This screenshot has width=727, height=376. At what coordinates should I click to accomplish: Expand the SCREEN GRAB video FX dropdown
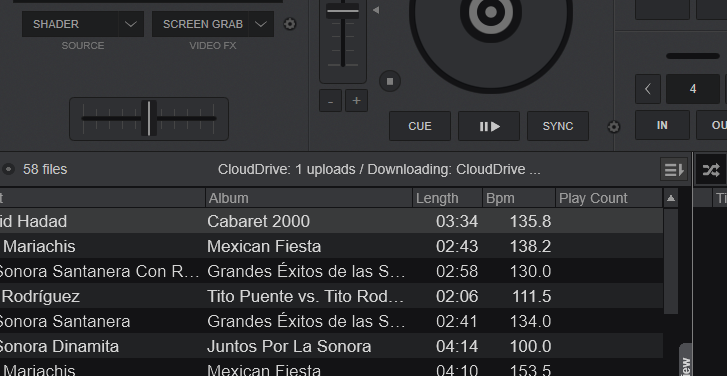click(x=261, y=24)
